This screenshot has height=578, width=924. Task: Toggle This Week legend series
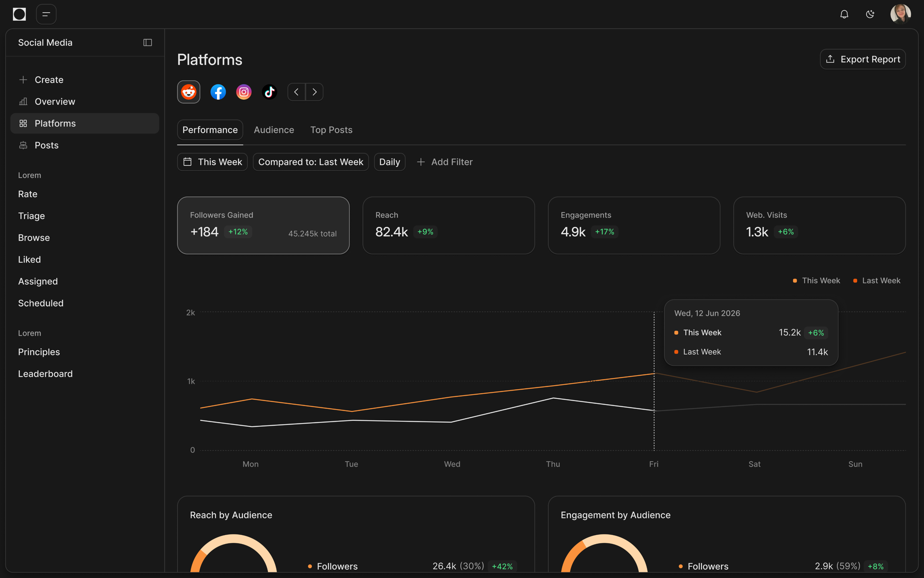click(816, 280)
